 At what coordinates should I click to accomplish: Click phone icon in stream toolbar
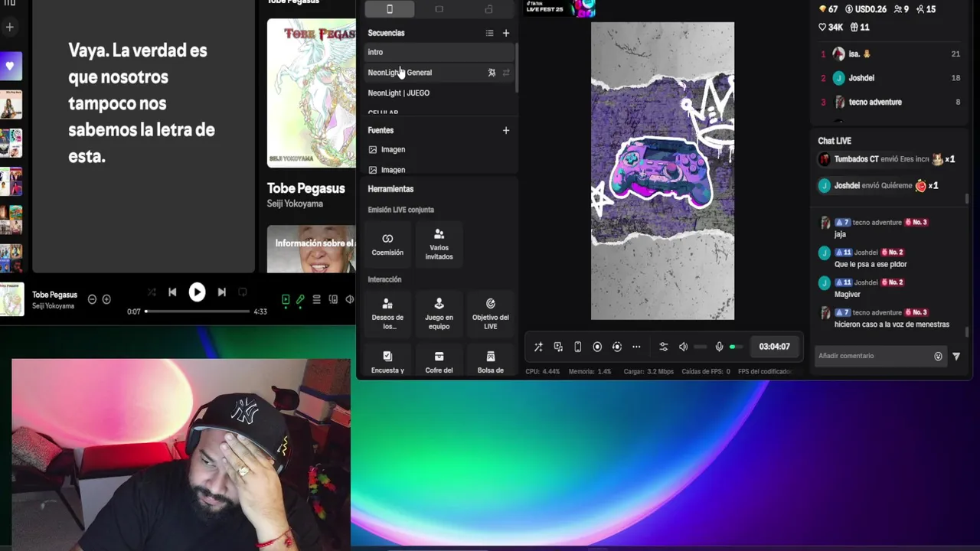tap(577, 347)
